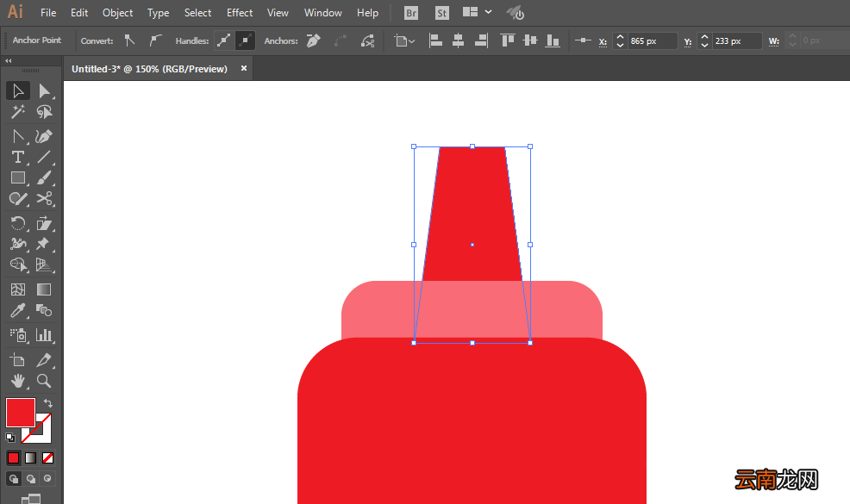Activate the Scissors tool
Viewport: 850px width, 504px height.
coord(44,198)
